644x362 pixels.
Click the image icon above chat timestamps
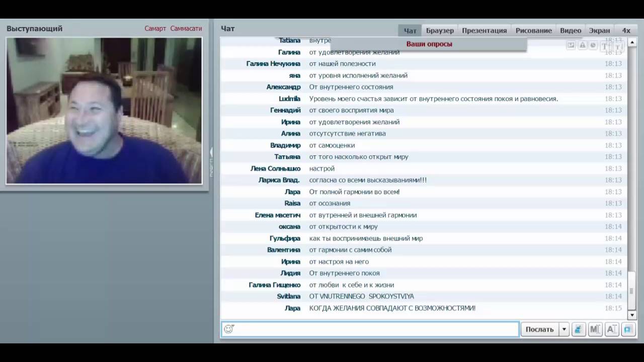coord(571,45)
